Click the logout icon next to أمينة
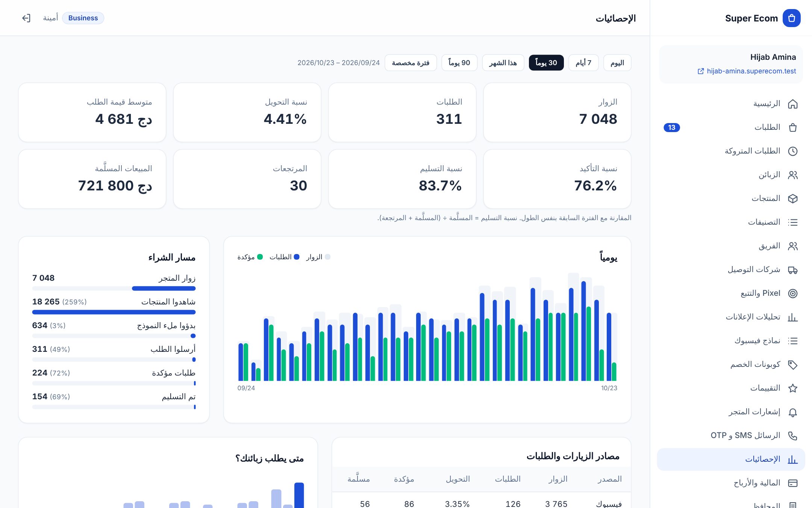This screenshot has height=508, width=812. (x=26, y=18)
